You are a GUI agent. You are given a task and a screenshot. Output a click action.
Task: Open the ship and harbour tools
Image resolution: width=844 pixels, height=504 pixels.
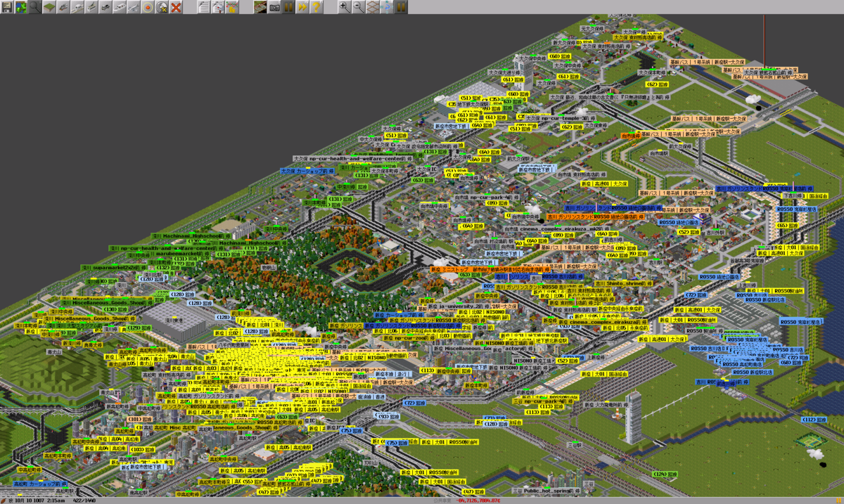(x=120, y=7)
